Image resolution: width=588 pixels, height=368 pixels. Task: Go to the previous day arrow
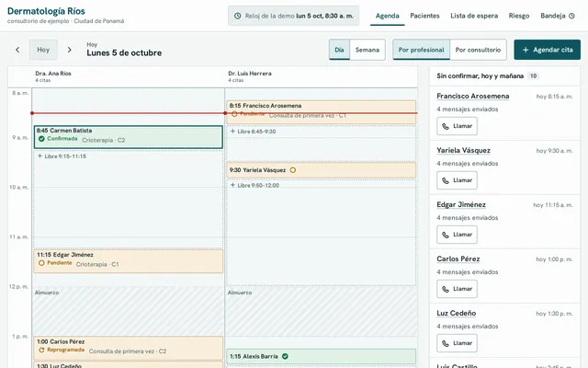17,50
